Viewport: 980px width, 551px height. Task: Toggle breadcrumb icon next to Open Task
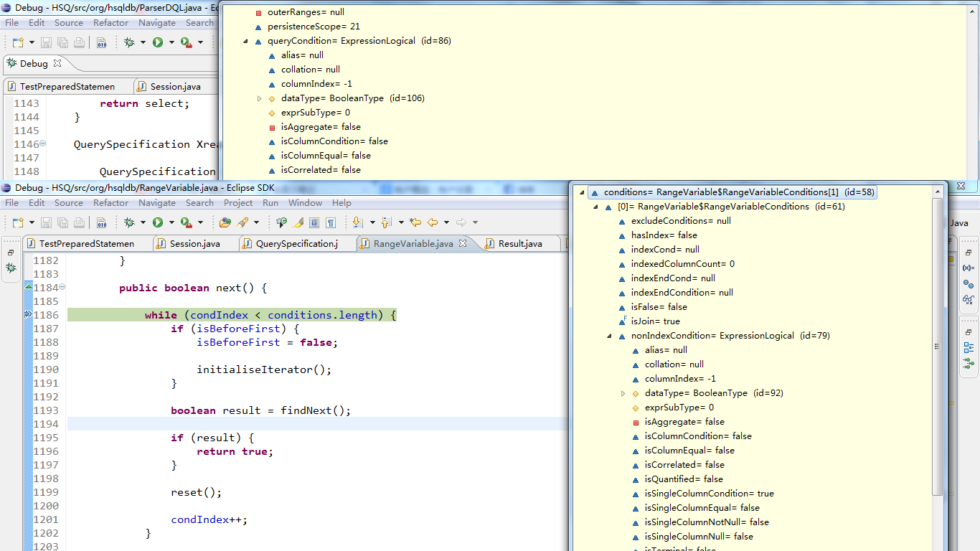(281, 222)
